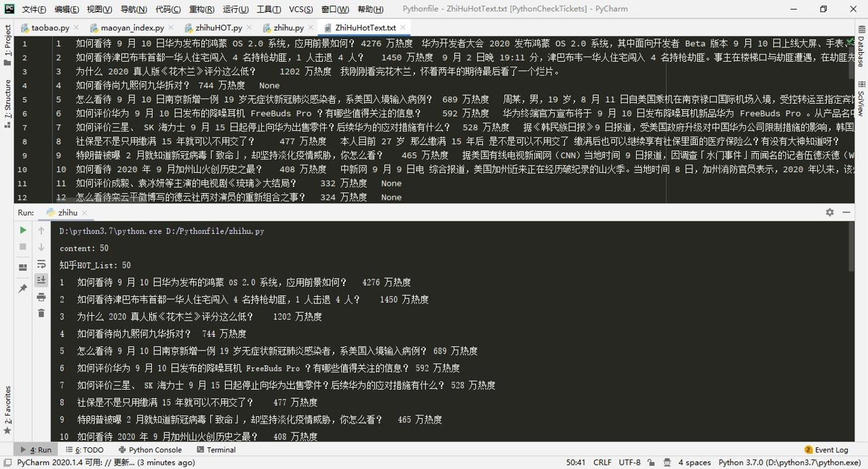The image size is (868, 469).
Task: Clear console output with trash icon
Action: click(x=41, y=313)
